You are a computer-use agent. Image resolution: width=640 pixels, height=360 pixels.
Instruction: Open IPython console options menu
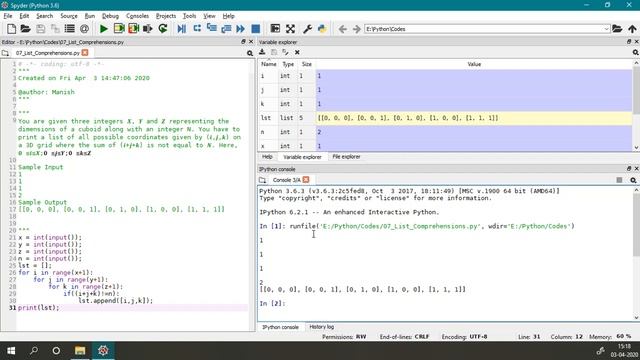click(633, 180)
